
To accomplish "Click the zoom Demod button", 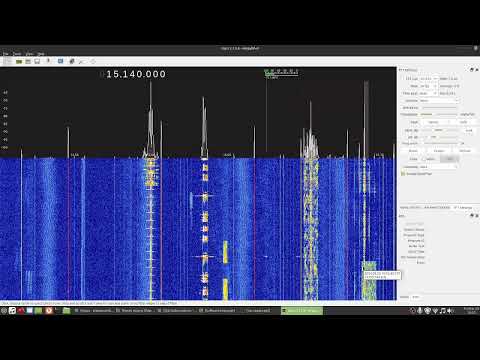I will [465, 151].
